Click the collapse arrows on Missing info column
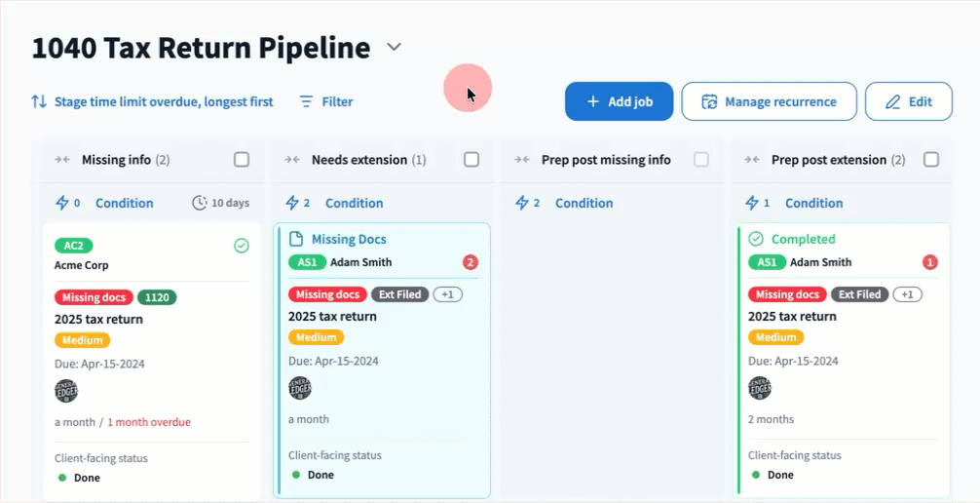980x503 pixels. click(x=62, y=160)
